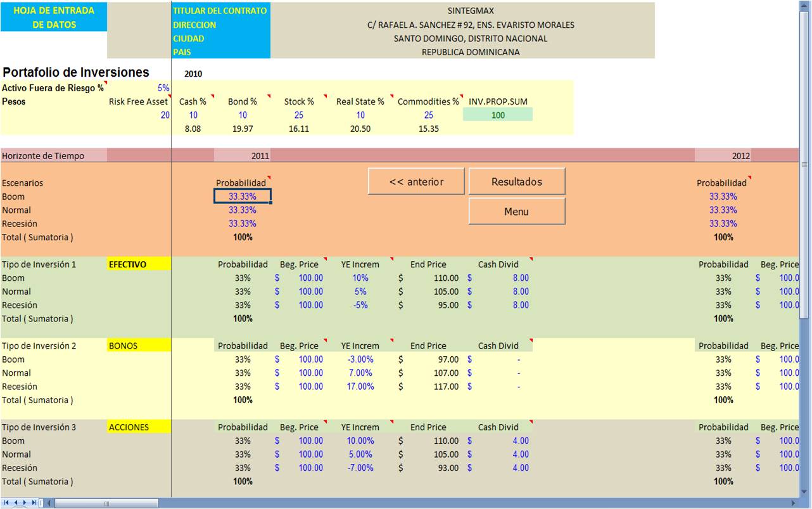Click the 20.50 value under Real State %
The width and height of the screenshot is (812, 509).
point(360,129)
